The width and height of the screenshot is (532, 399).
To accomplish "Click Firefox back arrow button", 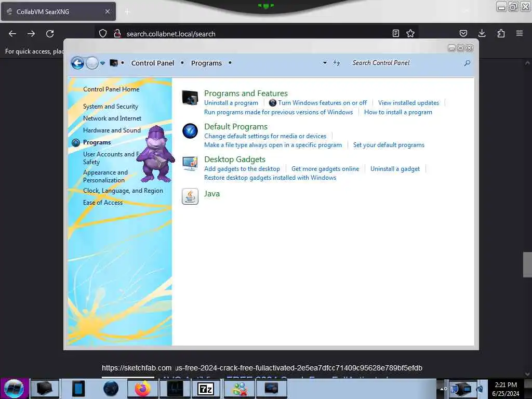I will tap(12, 34).
